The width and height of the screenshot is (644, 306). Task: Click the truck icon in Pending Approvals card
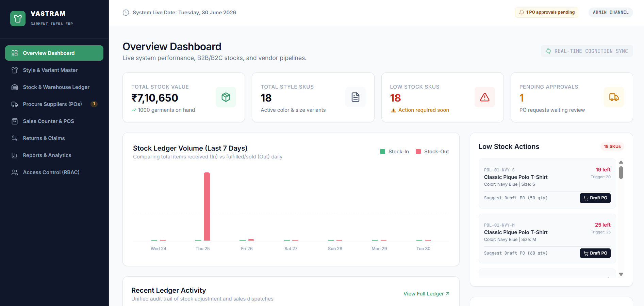(614, 97)
